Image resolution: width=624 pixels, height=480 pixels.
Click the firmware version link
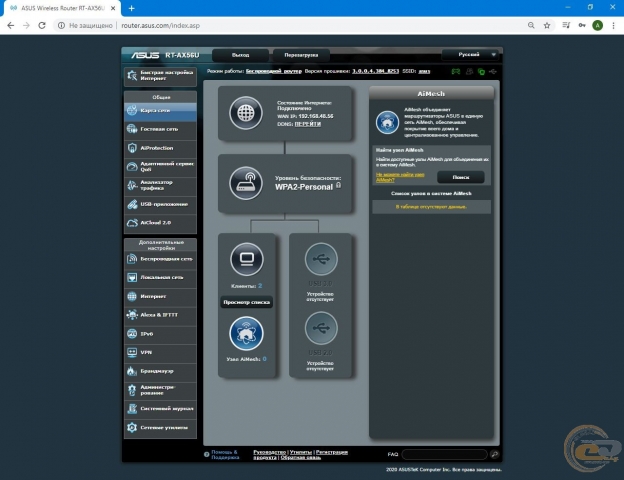click(375, 71)
